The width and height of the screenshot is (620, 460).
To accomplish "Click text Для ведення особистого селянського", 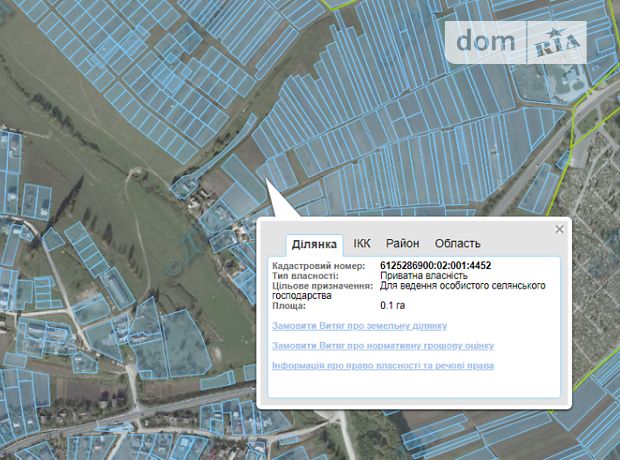I will click(463, 286).
